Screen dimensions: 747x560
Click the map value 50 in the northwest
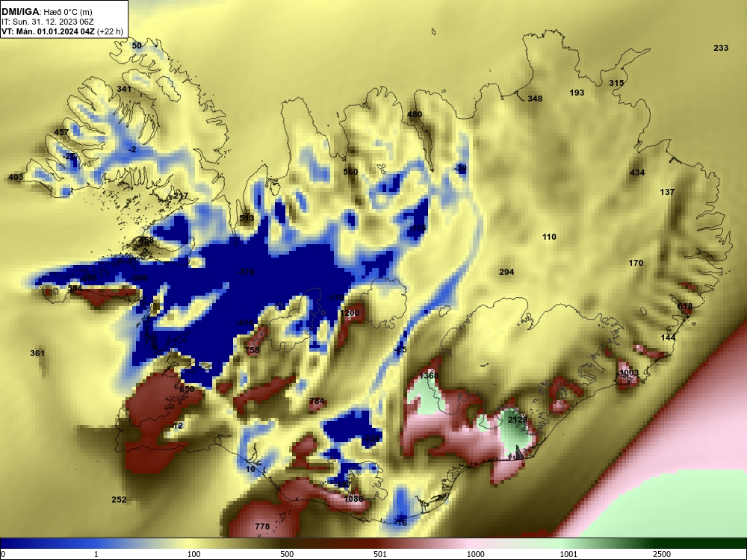(x=137, y=46)
